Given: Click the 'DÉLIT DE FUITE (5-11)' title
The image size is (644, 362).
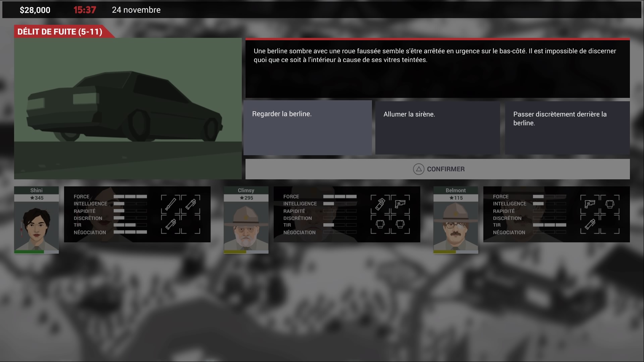Looking at the screenshot, I should click(x=60, y=32).
